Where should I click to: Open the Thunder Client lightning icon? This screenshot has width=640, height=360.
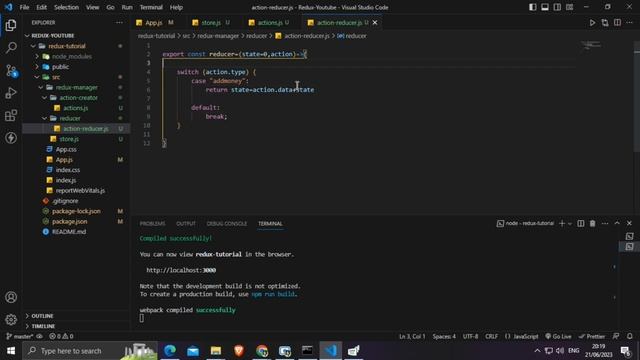(11, 138)
